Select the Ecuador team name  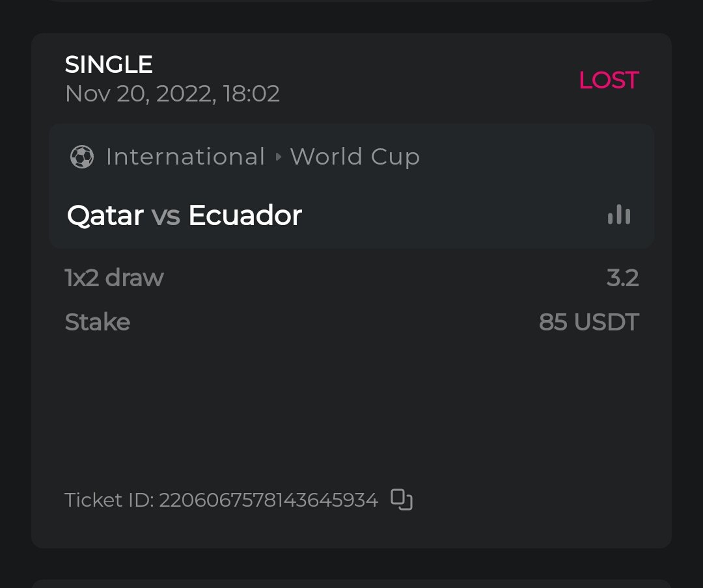point(245,215)
